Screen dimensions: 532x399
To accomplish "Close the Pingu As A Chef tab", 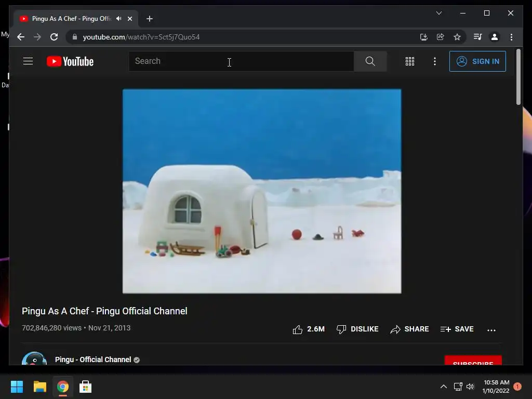I will coord(129,19).
